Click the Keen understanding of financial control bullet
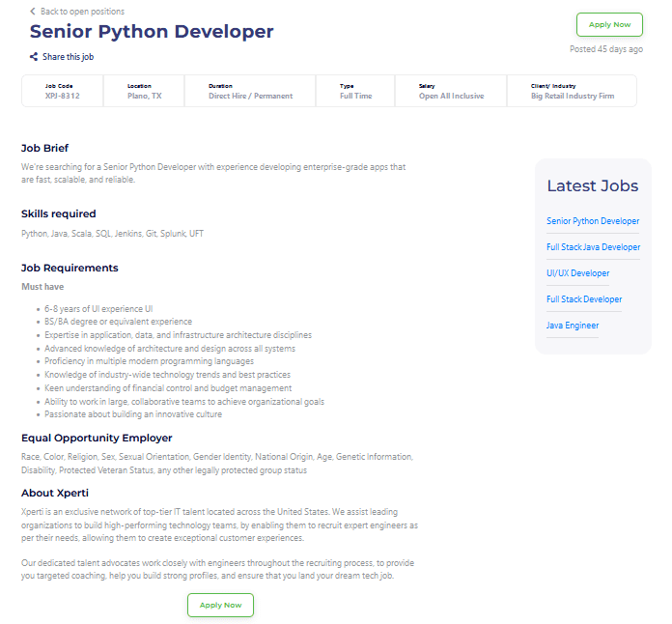 tap(168, 388)
